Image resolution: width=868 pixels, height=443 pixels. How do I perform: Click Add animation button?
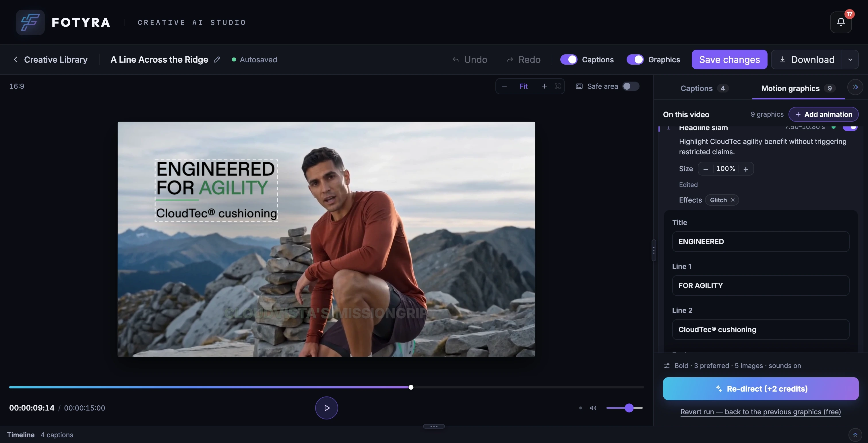[x=823, y=115]
